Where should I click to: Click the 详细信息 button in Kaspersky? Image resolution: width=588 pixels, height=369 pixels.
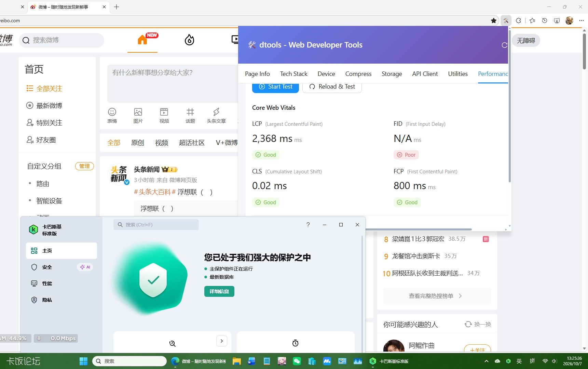[219, 291]
